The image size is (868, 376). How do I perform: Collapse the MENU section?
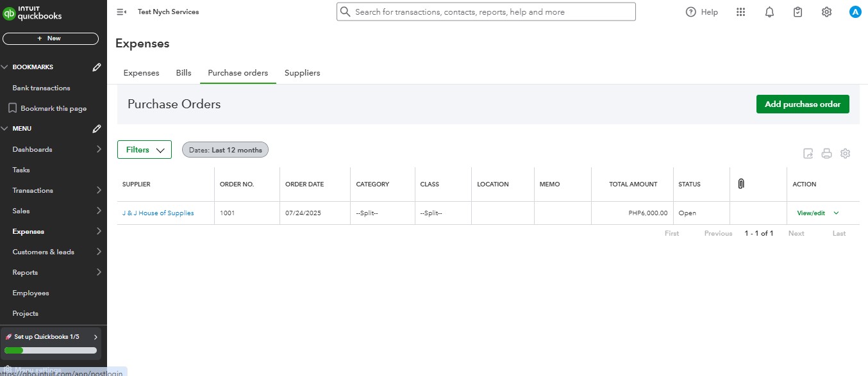(4, 129)
